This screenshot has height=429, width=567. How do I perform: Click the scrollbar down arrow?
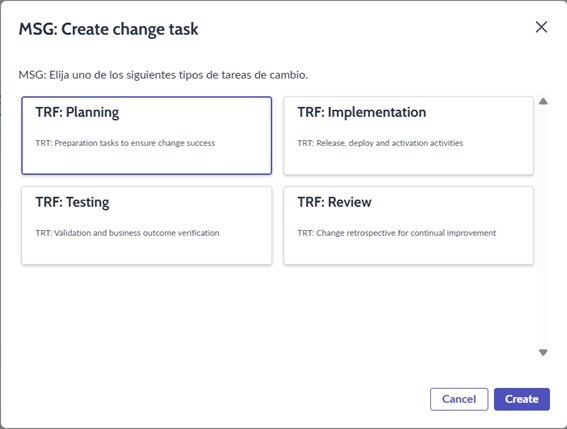pyautogui.click(x=543, y=352)
